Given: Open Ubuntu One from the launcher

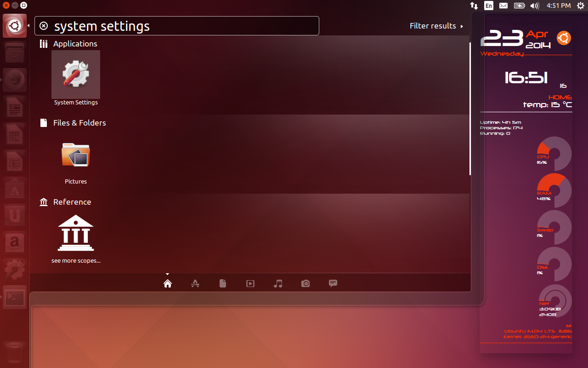Looking at the screenshot, I should point(15,216).
